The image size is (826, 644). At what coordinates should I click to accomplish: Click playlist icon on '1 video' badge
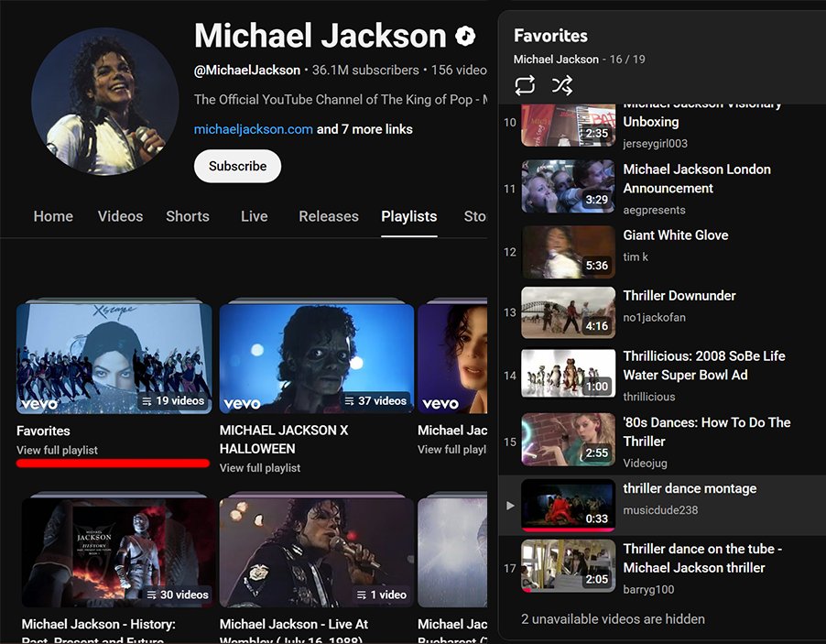click(x=362, y=595)
